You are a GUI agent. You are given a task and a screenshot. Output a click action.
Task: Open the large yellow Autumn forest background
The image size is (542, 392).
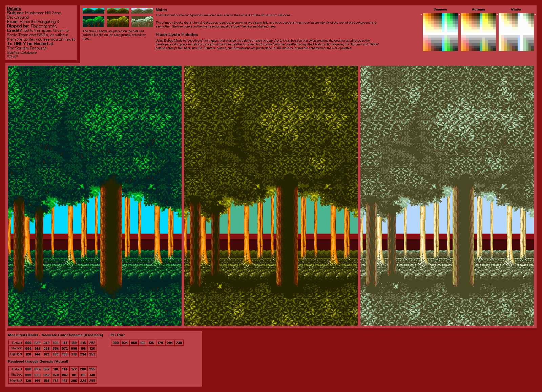point(271,196)
